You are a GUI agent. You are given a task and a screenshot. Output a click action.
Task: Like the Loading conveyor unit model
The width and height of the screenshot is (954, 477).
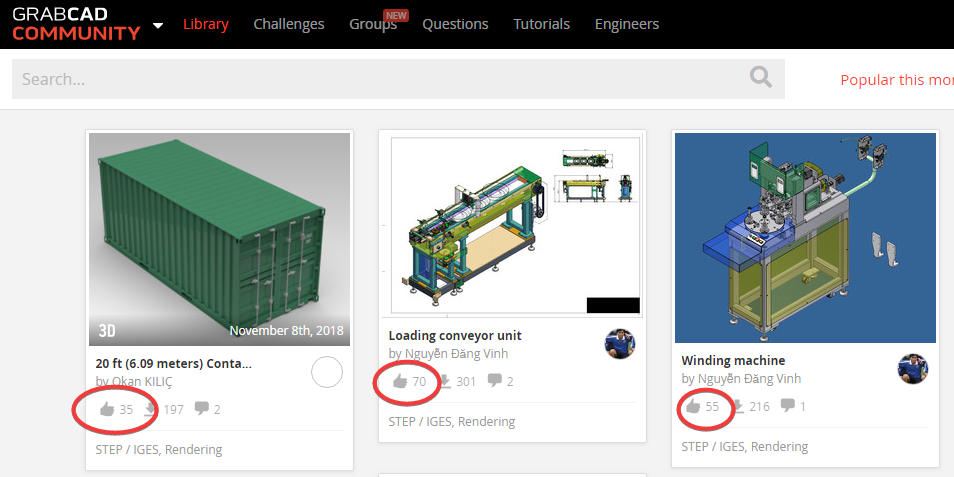click(x=400, y=381)
